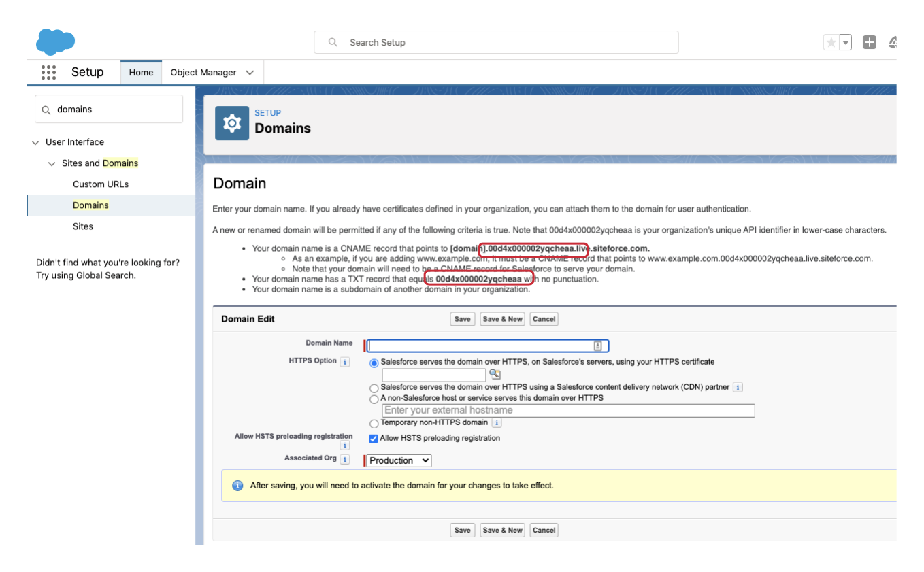Open the favorites list dropdown arrow
The width and height of the screenshot is (924, 572).
(x=846, y=43)
